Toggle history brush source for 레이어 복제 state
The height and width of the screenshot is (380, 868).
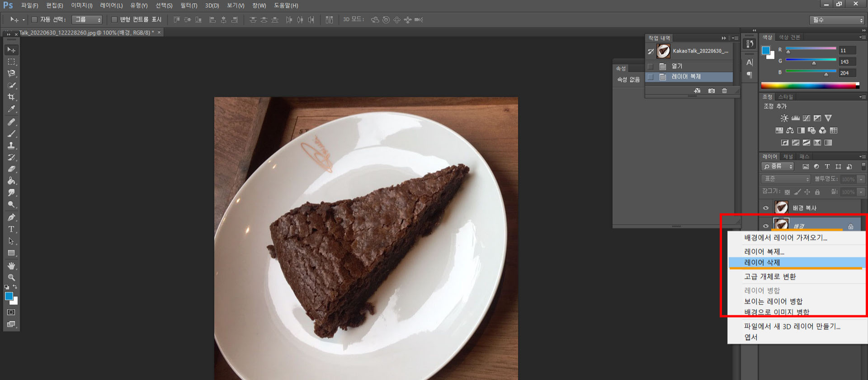(x=651, y=77)
